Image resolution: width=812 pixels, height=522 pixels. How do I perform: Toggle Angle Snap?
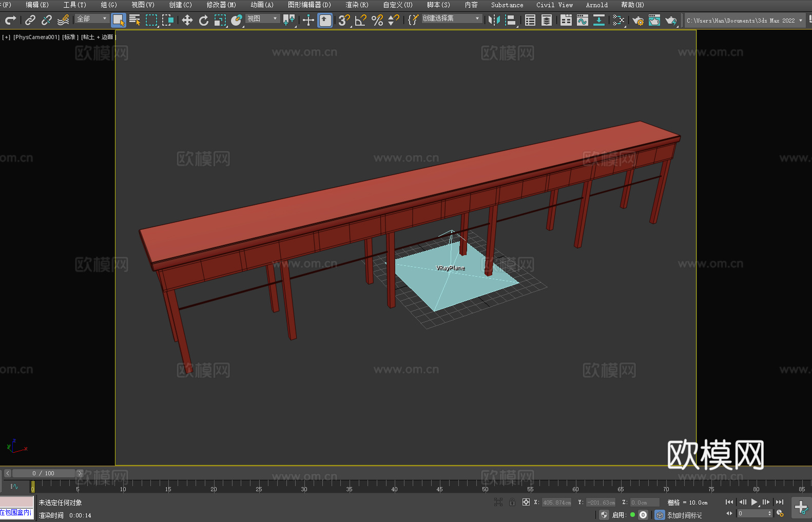(x=361, y=20)
